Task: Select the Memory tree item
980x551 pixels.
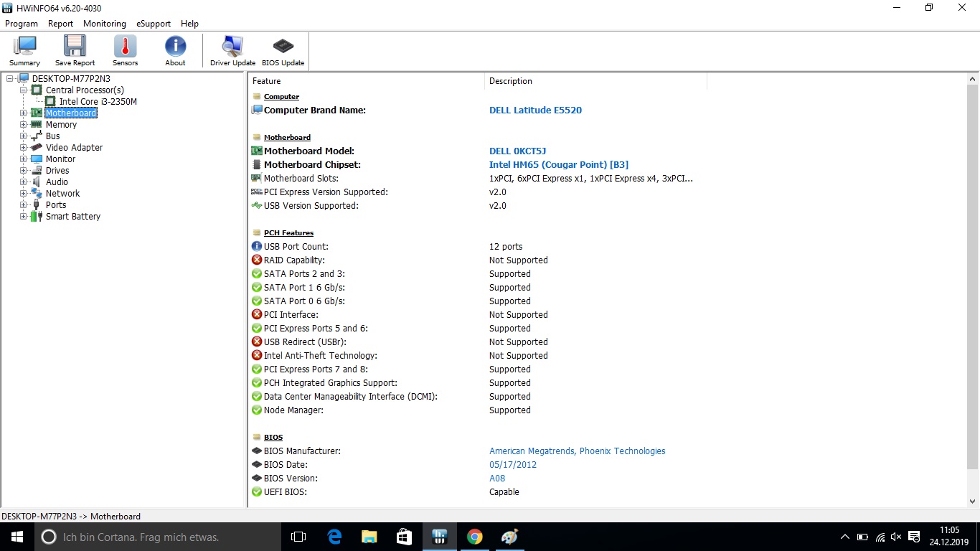Action: pyautogui.click(x=61, y=125)
